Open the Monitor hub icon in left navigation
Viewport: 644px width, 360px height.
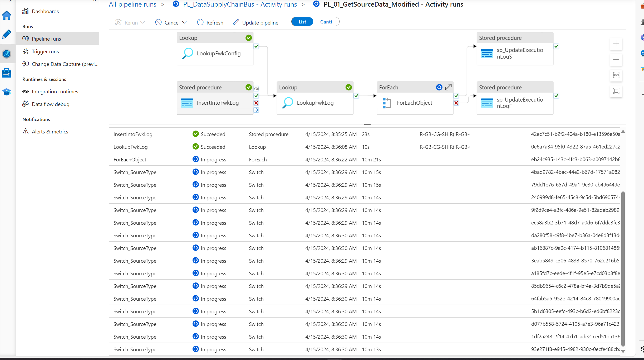point(7,54)
